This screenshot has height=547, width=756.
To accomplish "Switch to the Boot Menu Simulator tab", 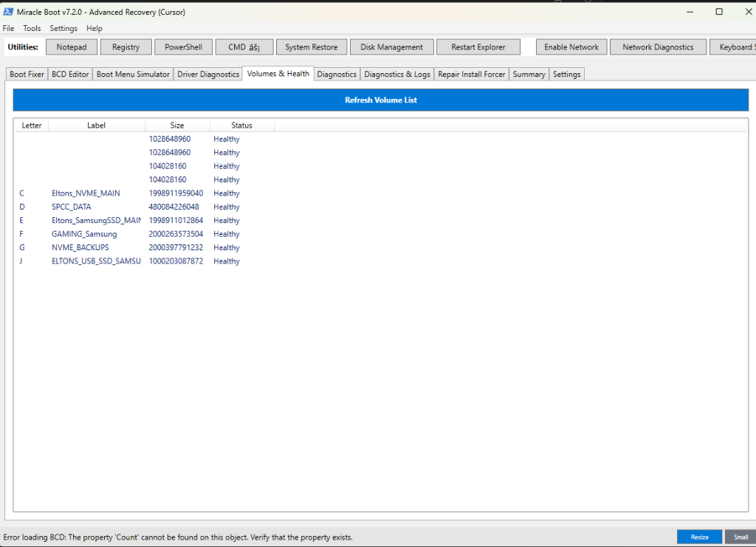I will pos(133,75).
